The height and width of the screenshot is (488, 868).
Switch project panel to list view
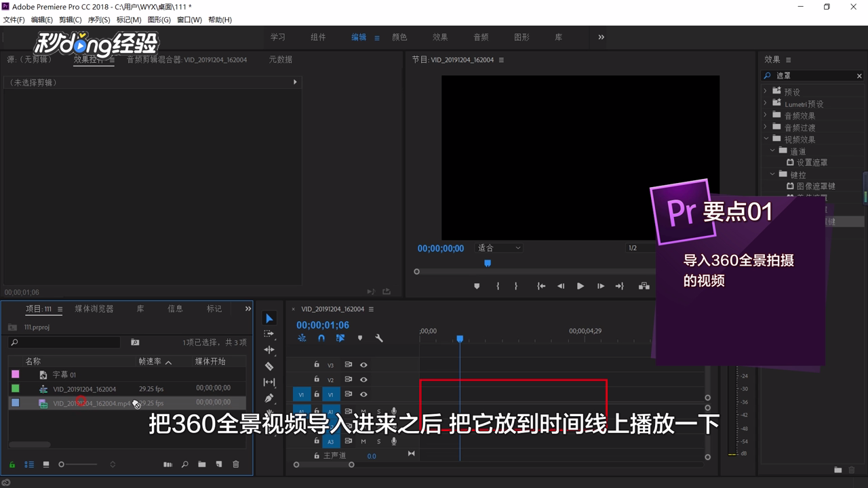[29, 464]
